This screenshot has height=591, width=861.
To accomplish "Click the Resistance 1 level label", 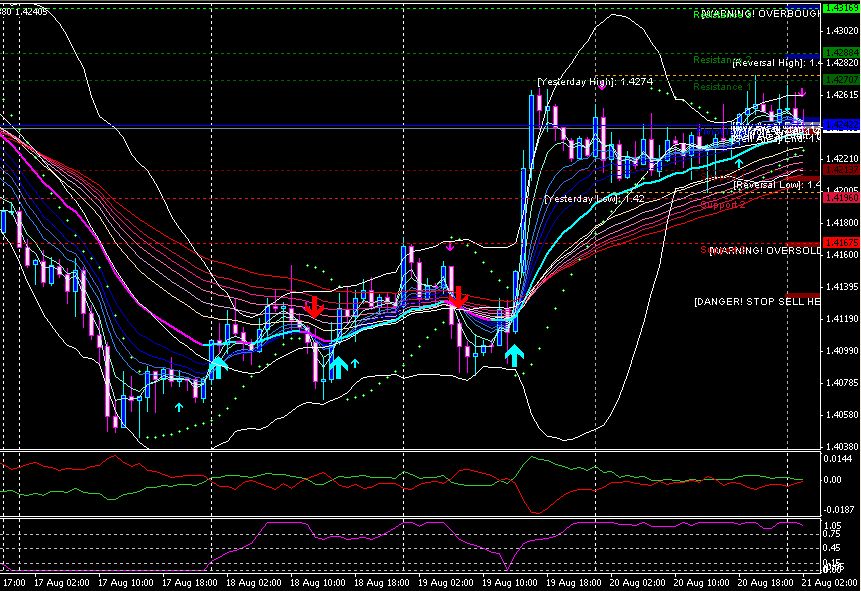I will click(722, 87).
